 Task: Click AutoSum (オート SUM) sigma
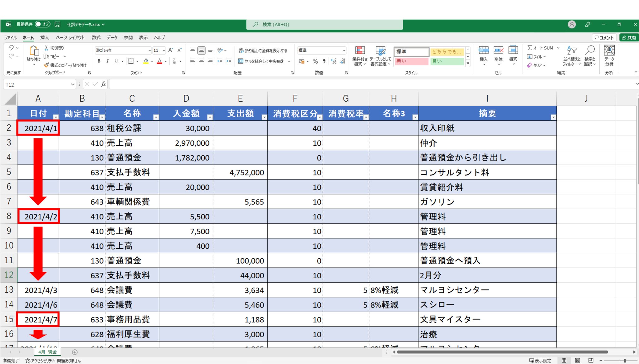click(x=530, y=48)
